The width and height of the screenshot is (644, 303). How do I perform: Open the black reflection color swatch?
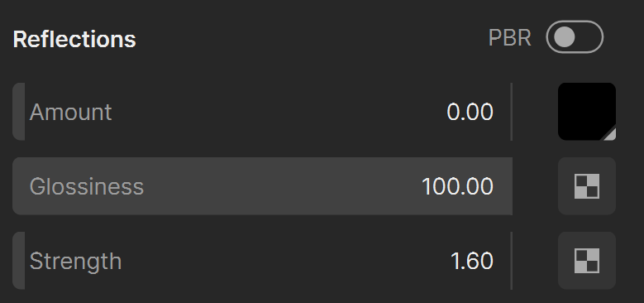586,112
